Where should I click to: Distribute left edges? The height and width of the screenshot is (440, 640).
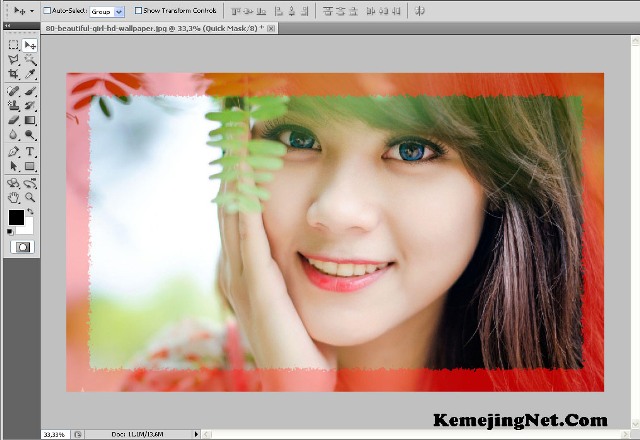(x=371, y=11)
